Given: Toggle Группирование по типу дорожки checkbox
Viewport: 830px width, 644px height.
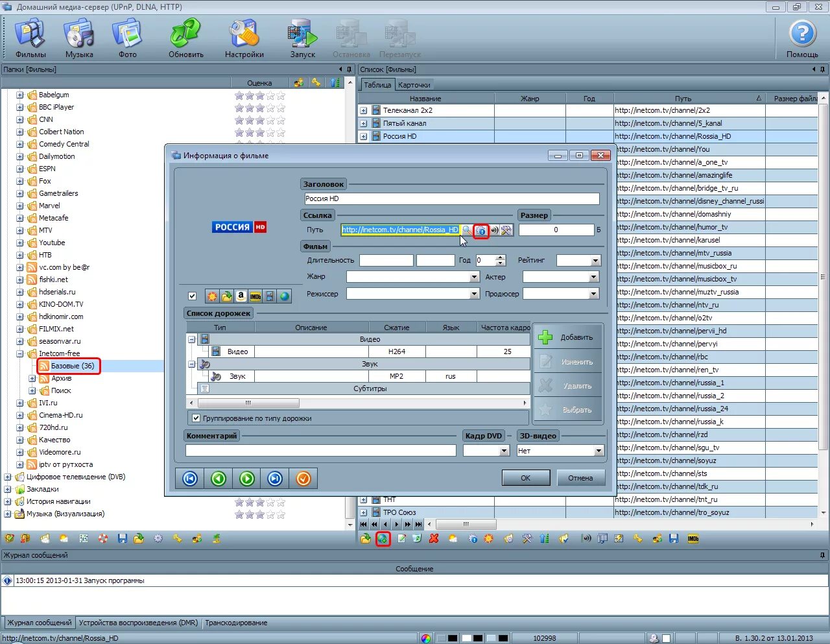Looking at the screenshot, I should [196, 418].
